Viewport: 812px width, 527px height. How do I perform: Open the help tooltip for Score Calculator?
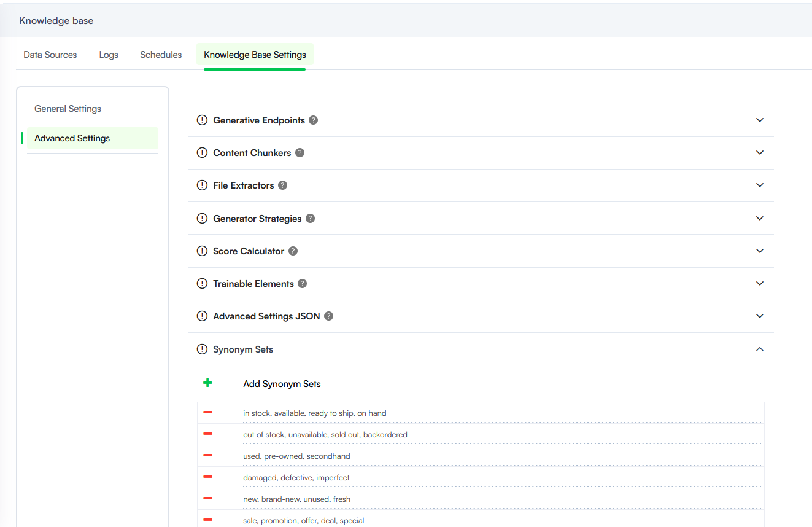point(293,251)
